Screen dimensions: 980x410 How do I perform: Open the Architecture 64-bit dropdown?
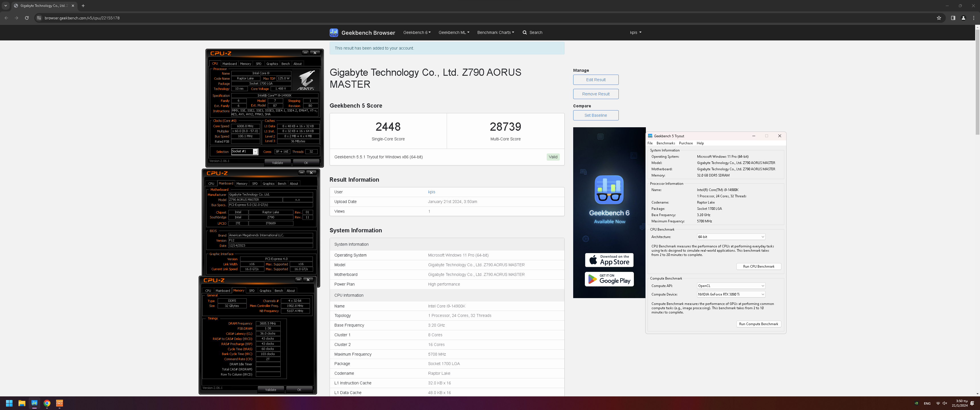tap(731, 237)
